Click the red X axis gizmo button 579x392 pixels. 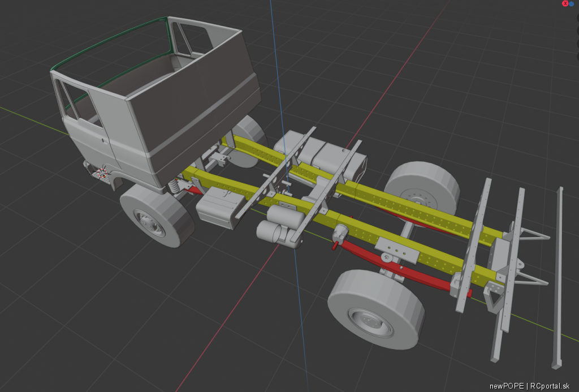click(x=565, y=3)
